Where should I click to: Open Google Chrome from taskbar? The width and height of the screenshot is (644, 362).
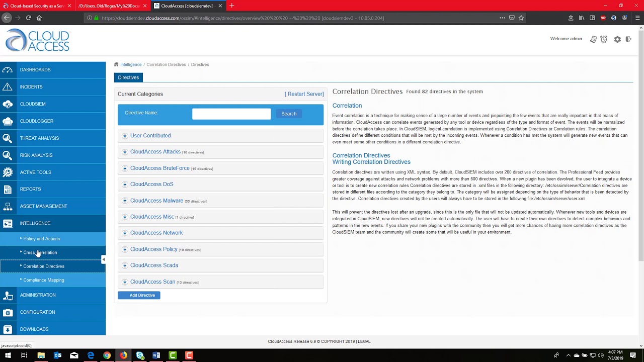(107, 355)
